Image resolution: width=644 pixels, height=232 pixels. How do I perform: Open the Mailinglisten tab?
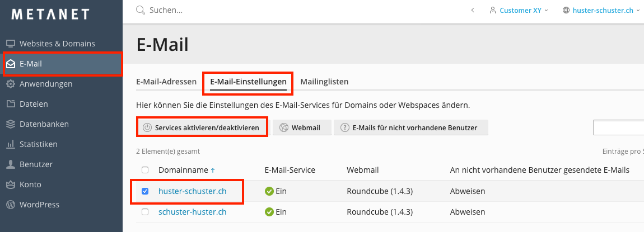point(324,82)
